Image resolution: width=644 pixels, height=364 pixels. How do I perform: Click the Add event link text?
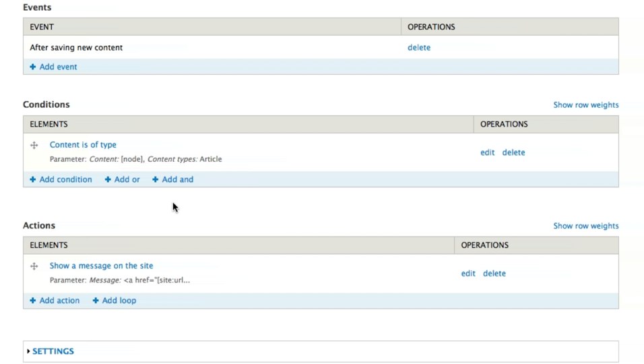point(58,67)
